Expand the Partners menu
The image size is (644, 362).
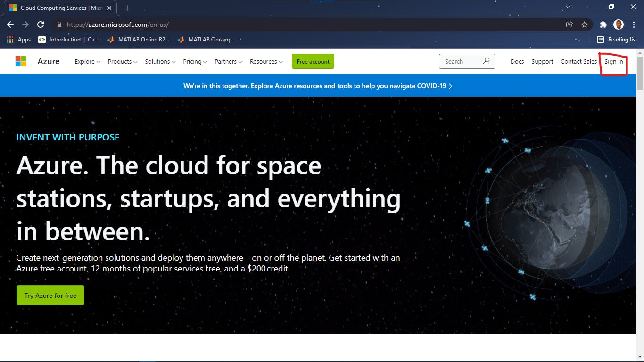(229, 61)
